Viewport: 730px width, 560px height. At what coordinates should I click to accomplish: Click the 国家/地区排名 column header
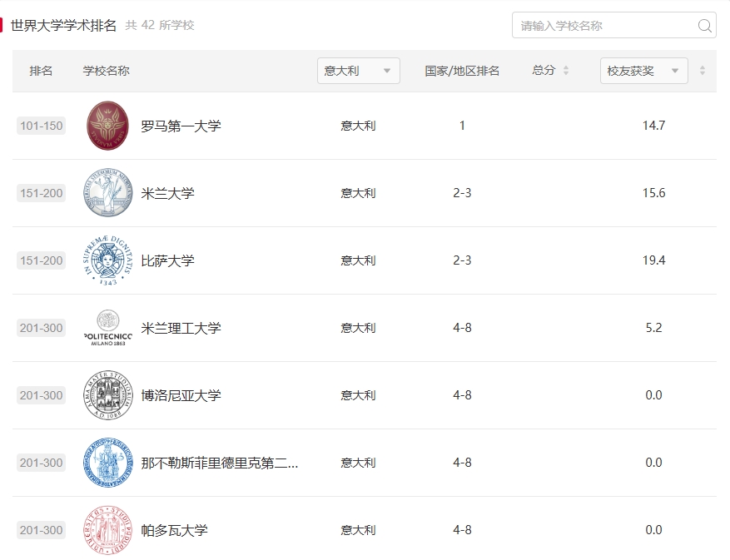[x=462, y=71]
